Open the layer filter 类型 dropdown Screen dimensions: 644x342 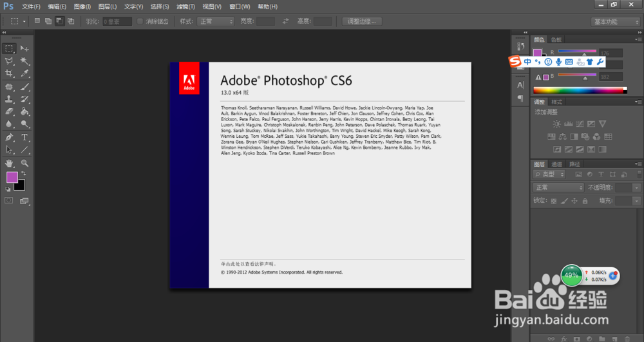549,175
